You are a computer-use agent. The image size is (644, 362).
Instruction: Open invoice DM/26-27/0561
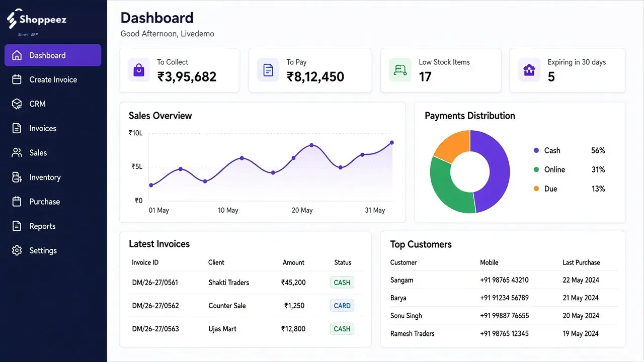[155, 283]
